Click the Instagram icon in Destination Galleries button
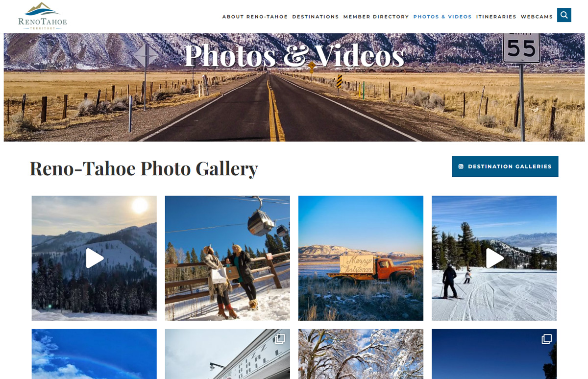588x379 pixels. pos(461,166)
